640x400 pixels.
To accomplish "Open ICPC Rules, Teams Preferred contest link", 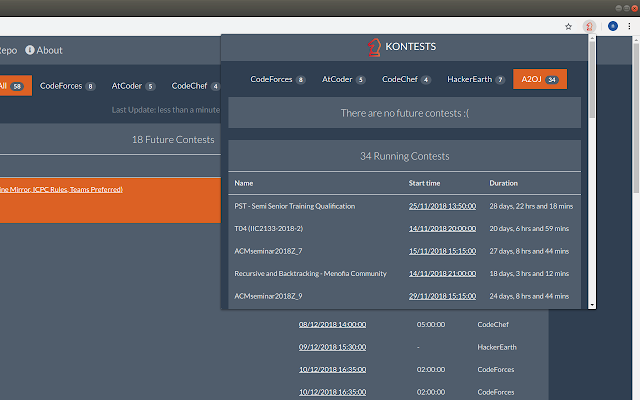I will click(x=61, y=189).
